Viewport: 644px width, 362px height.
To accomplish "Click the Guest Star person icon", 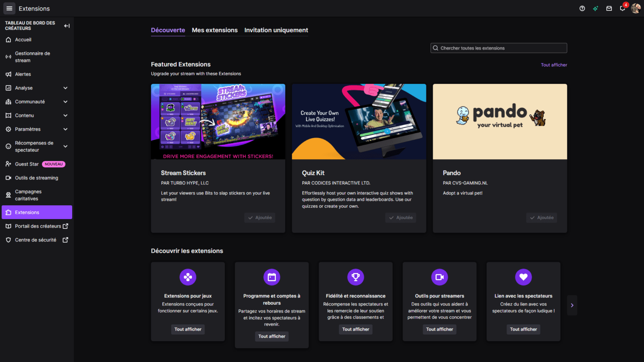I will [x=8, y=164].
